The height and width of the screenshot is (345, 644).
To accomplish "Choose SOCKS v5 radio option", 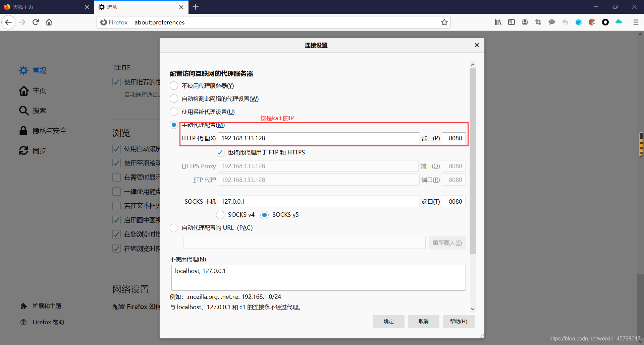I will 264,215.
